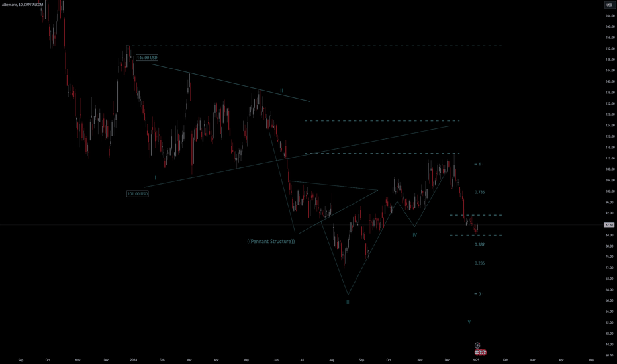617x364 pixels.
Task: Click wave label I near lower trendline
Action: tap(155, 178)
